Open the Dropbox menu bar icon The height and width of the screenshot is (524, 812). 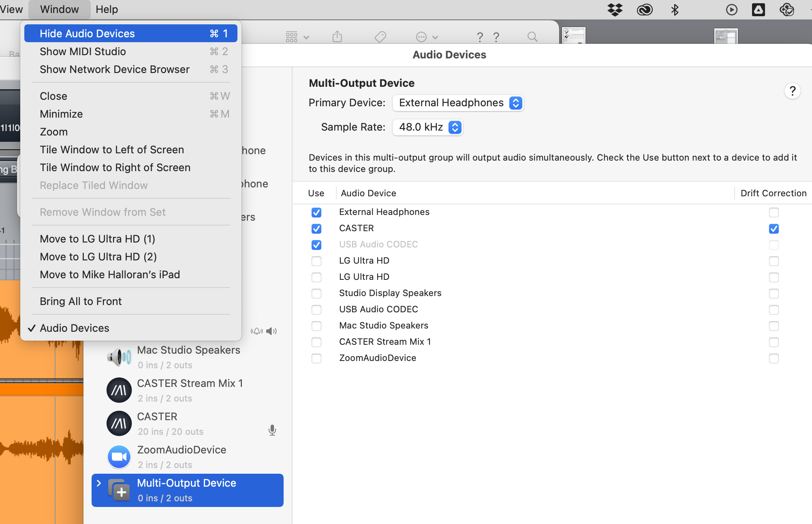point(615,9)
